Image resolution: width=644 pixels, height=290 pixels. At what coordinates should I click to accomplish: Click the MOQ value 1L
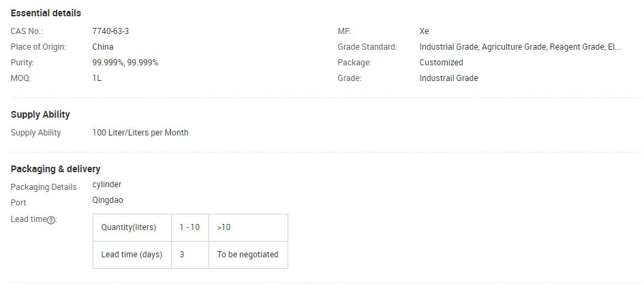click(97, 78)
